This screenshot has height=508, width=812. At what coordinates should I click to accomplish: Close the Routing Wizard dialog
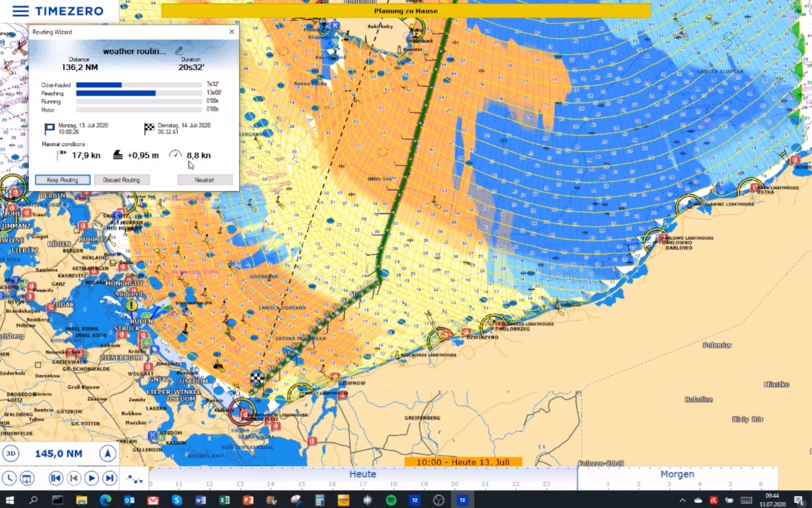[232, 32]
